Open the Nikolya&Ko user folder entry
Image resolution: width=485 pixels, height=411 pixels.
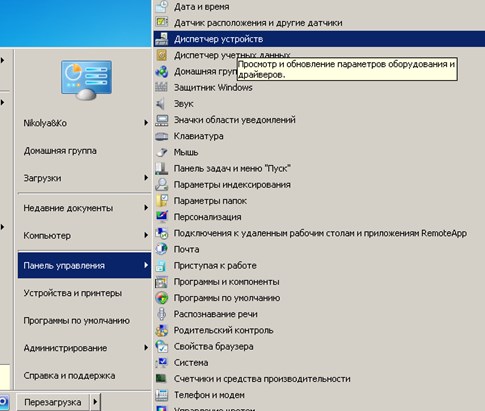(x=84, y=123)
